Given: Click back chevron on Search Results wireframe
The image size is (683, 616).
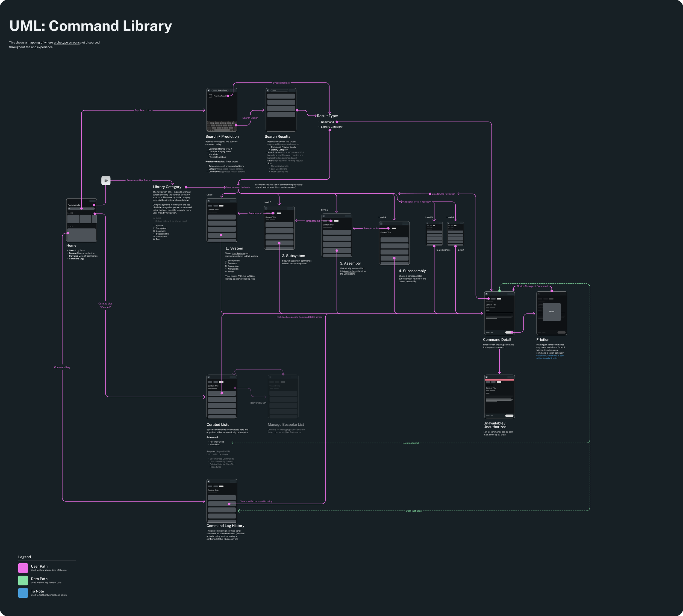Looking at the screenshot, I should pos(268,90).
